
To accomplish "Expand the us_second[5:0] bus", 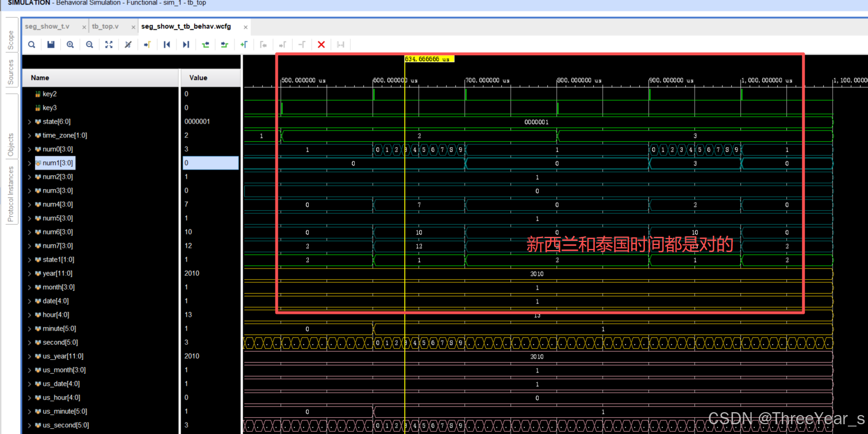I will pos(29,425).
